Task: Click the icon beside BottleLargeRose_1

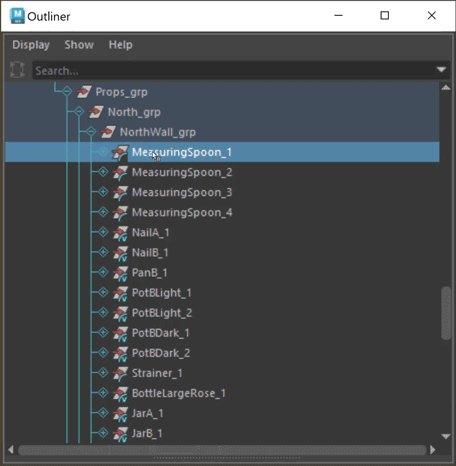Action: [120, 393]
